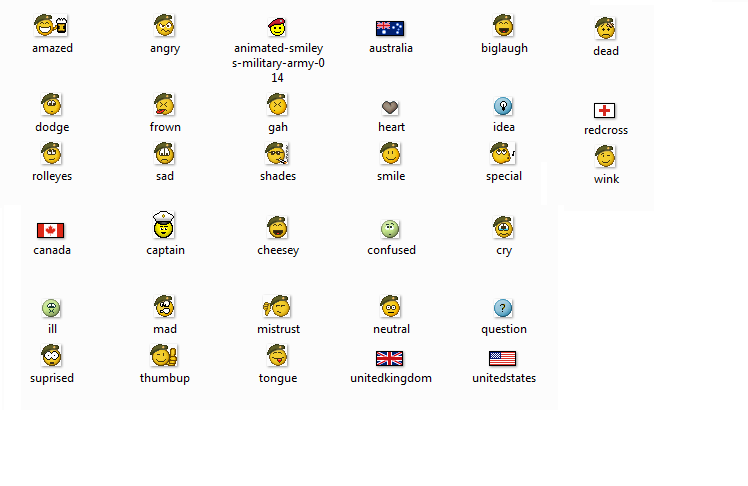This screenshot has height=486, width=748.
Task: Click the question mark icon
Action: click(x=504, y=308)
